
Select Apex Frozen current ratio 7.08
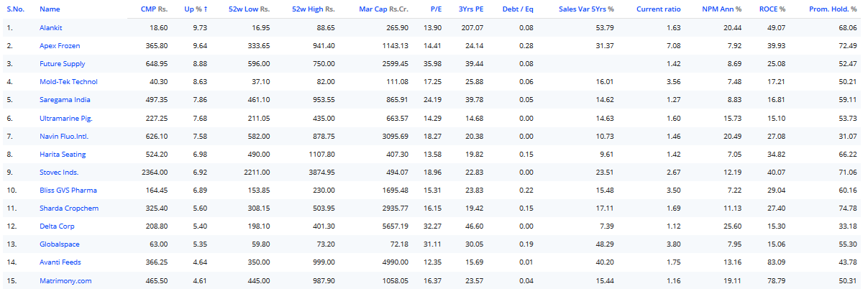pyautogui.click(x=673, y=46)
